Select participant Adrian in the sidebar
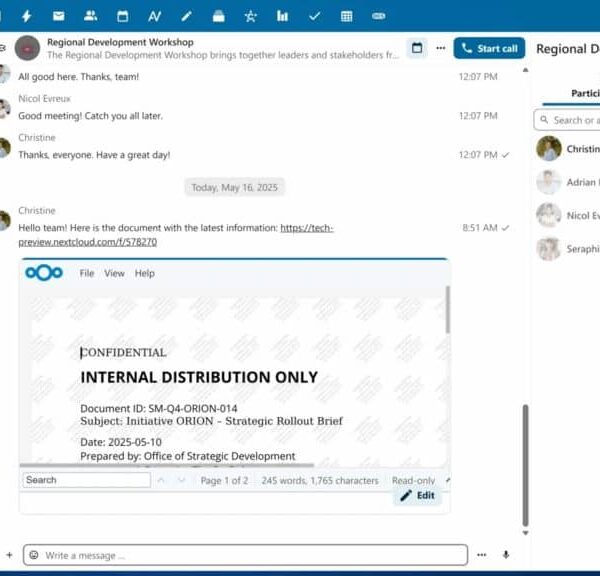This screenshot has width=600, height=576. 568,182
